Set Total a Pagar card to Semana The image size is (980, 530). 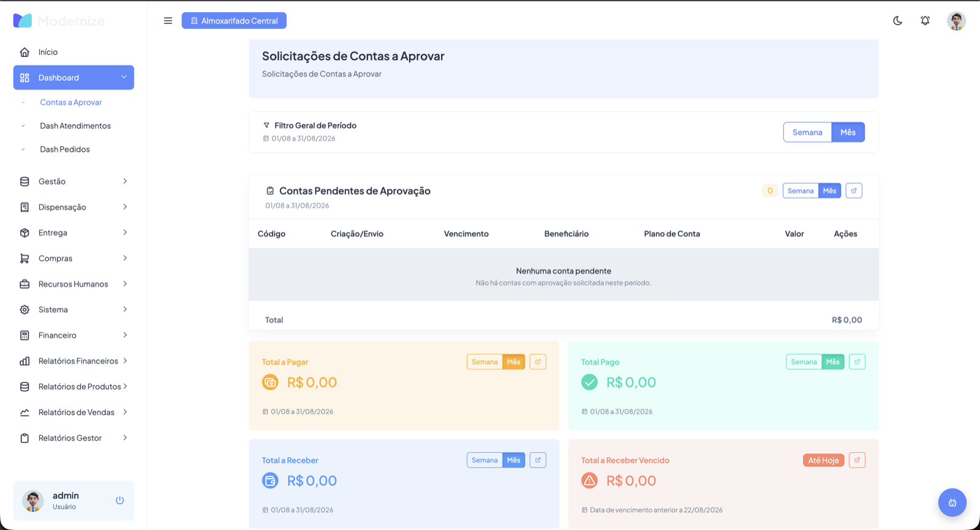tap(484, 362)
